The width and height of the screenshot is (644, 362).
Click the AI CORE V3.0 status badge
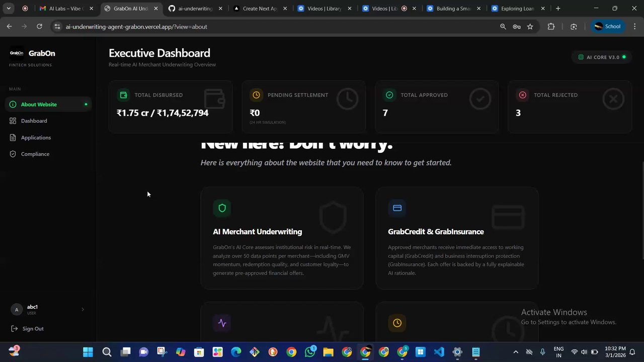602,57
